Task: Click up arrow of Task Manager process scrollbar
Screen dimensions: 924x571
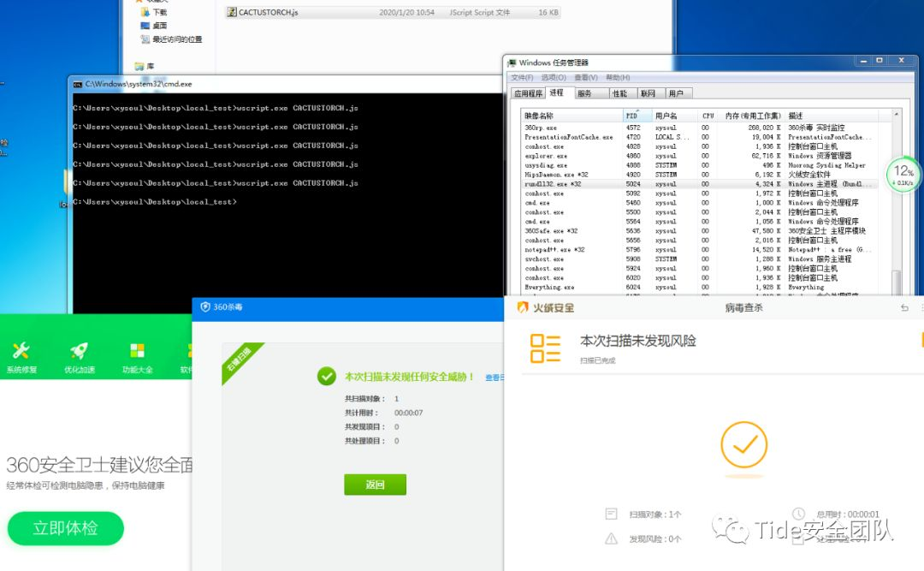Action: (897, 114)
